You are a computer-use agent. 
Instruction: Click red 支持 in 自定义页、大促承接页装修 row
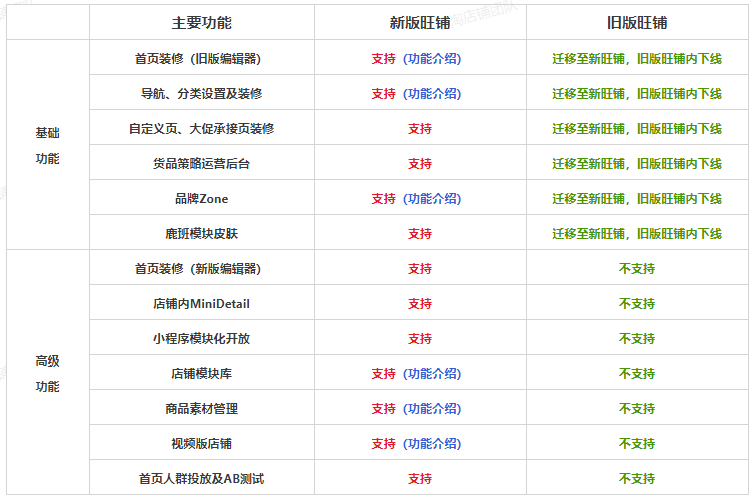coord(420,129)
